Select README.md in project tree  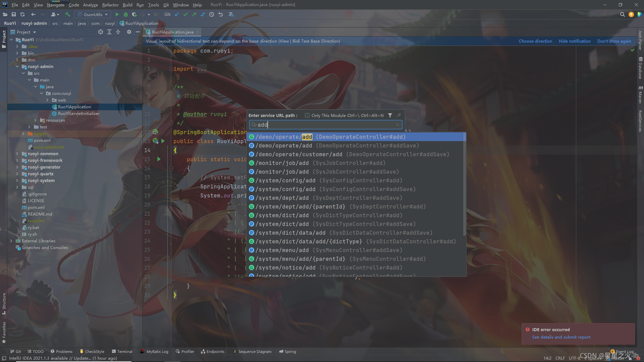pyautogui.click(x=40, y=214)
